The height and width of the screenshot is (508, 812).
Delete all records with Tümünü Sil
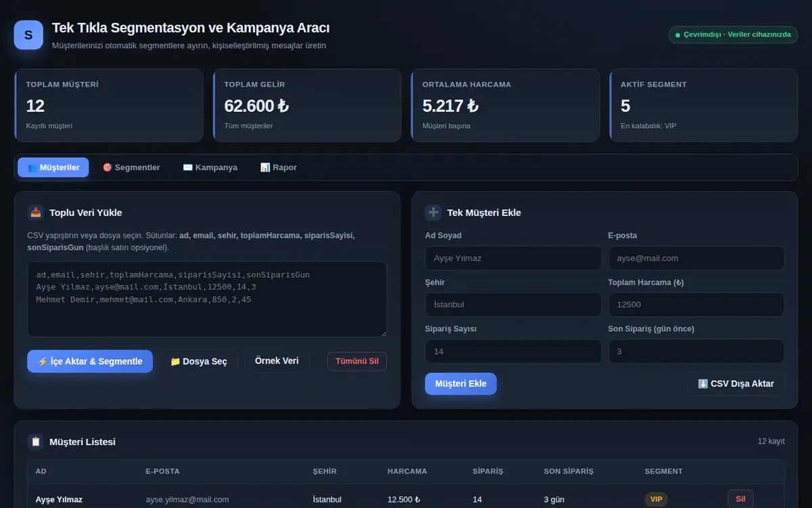coord(357,361)
